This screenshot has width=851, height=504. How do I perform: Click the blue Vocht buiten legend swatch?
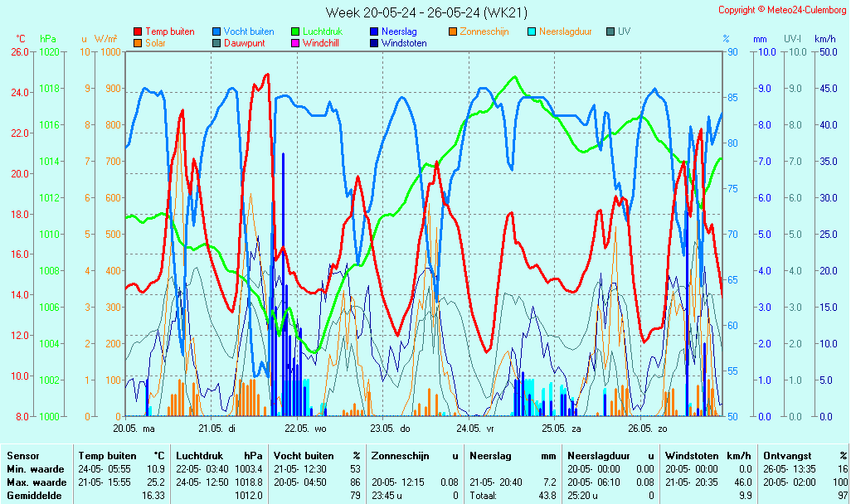216,31
